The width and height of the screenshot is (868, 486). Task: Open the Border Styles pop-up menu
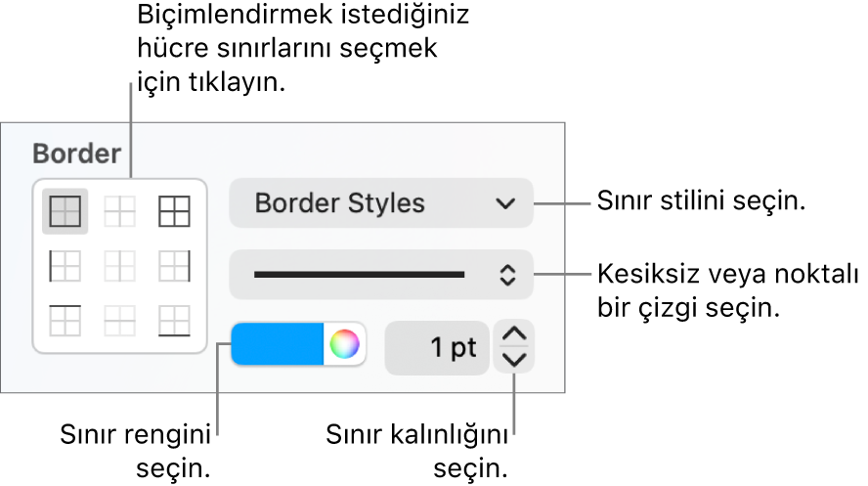pos(381,203)
